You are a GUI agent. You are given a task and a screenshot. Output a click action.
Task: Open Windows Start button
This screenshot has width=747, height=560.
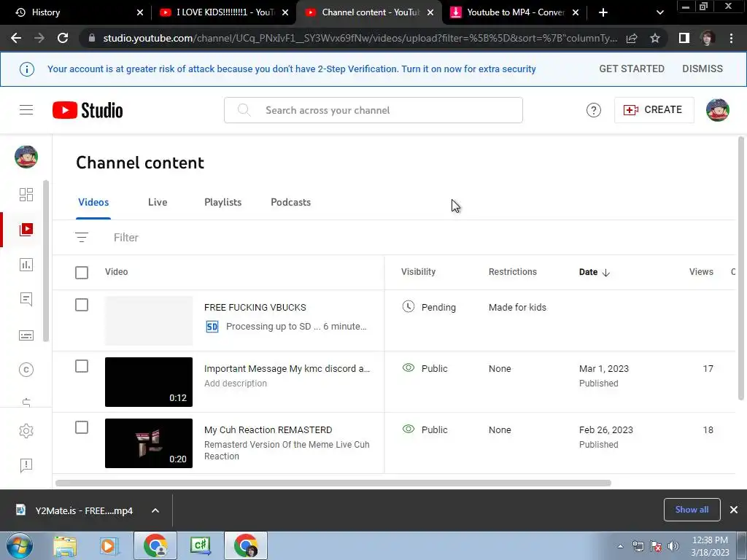19,545
